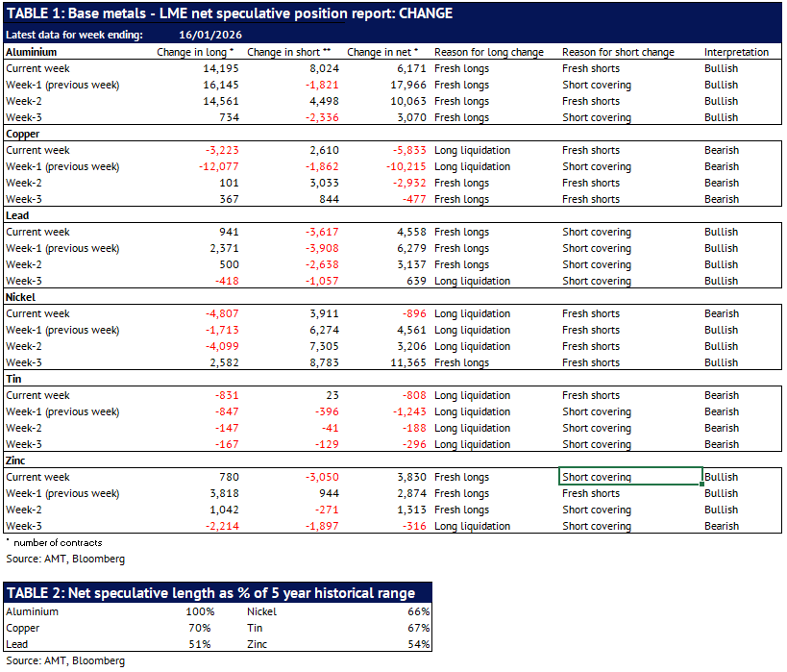Select the Aluminium section label in Table 1
The image size is (787, 672).
coord(32,52)
